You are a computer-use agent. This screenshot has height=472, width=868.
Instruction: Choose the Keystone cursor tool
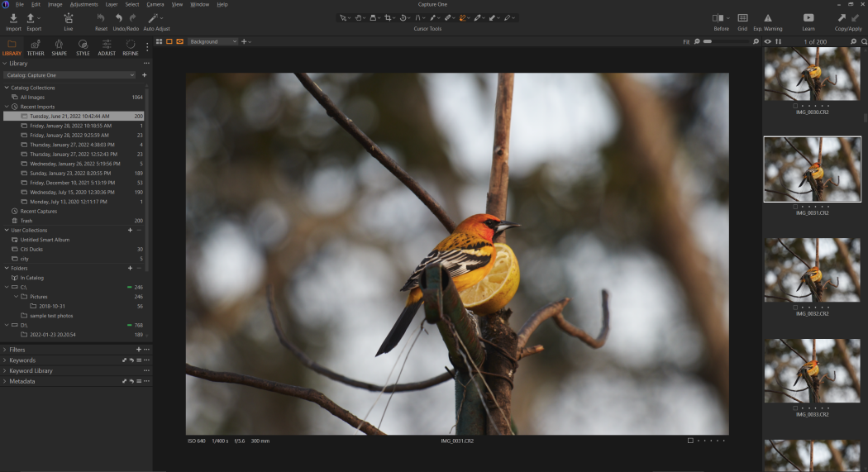pos(418,17)
